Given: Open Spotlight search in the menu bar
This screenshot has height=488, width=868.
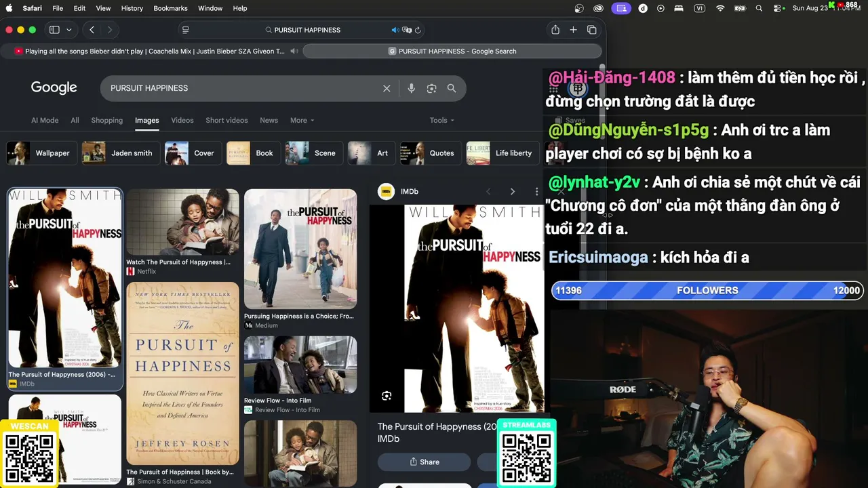Looking at the screenshot, I should [x=759, y=8].
